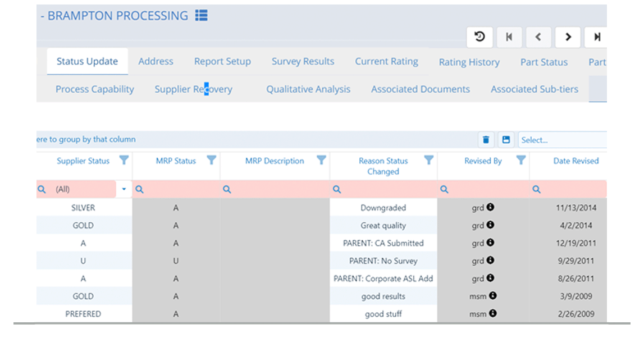Navigate to next record arrow
Screen dimensions: 644x338
click(568, 36)
